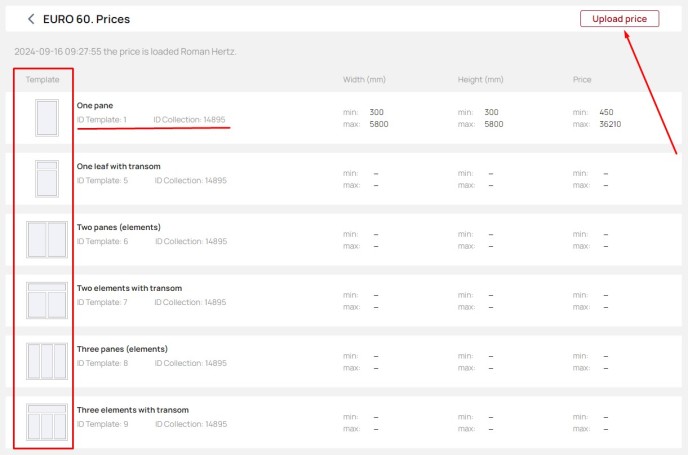Click the Price column header

click(x=582, y=79)
